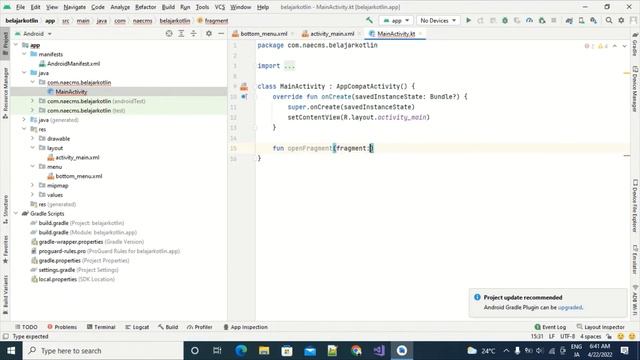Open the Build menu

[x=168, y=7]
